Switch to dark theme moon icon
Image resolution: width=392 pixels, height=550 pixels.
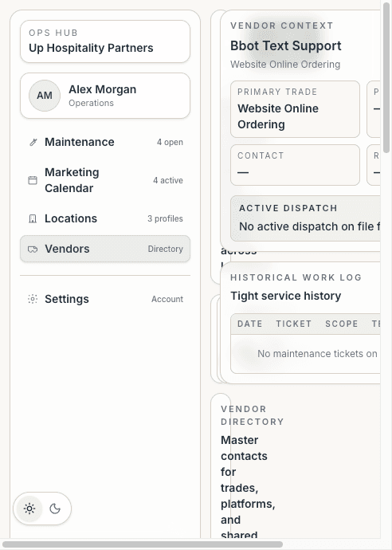(x=55, y=509)
